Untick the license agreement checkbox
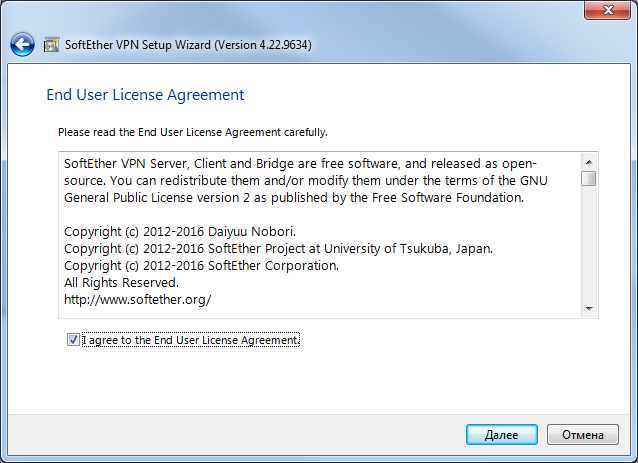Screen dimensions: 638x463 [73, 339]
